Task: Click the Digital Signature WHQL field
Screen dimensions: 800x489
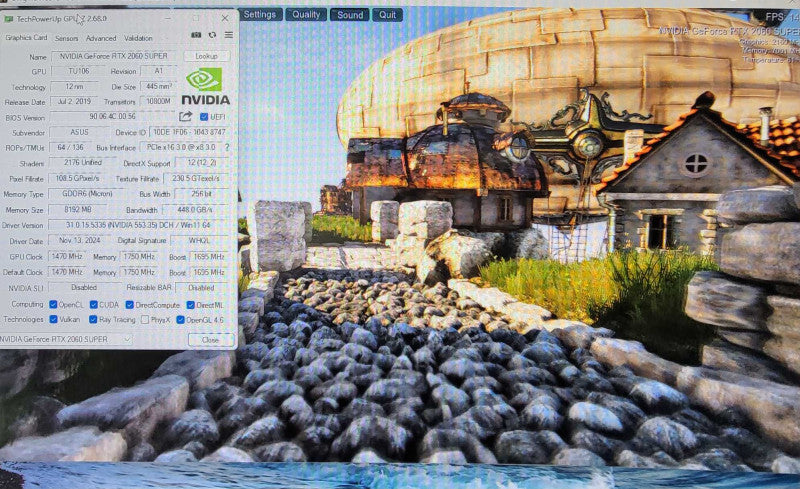Action: tap(199, 240)
